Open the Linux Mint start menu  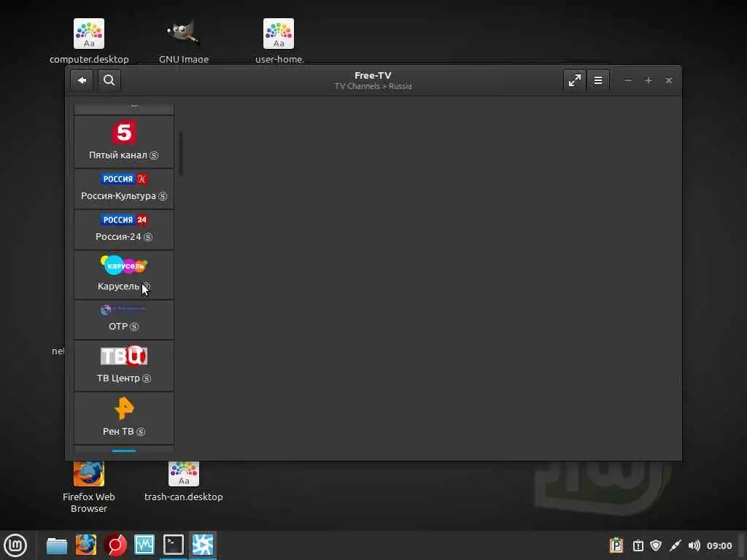(x=15, y=545)
